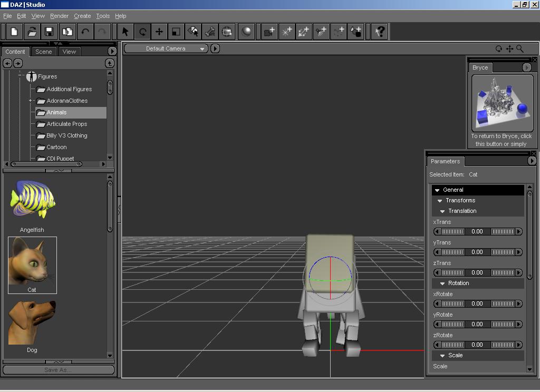Collapse the Translation group
The width and height of the screenshot is (540, 392).
pos(442,211)
